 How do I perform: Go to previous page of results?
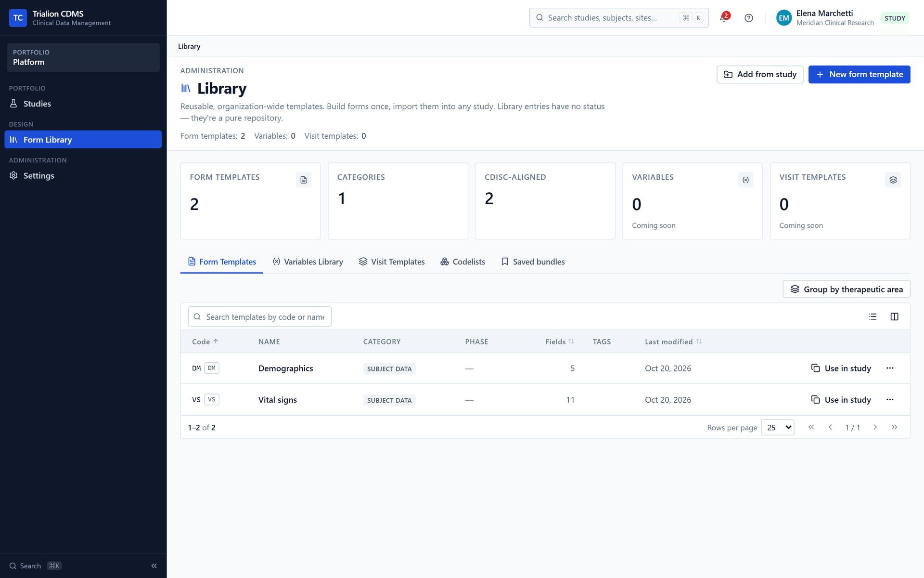[830, 427]
